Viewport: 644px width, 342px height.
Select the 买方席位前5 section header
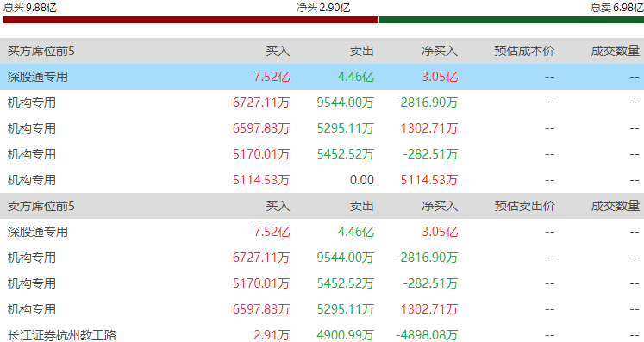pyautogui.click(x=41, y=51)
